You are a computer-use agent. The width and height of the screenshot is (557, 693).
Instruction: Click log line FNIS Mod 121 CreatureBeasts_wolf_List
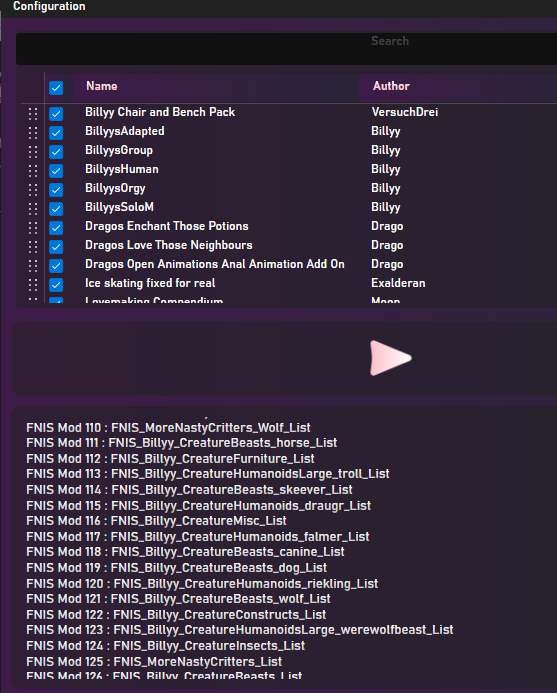(178, 598)
